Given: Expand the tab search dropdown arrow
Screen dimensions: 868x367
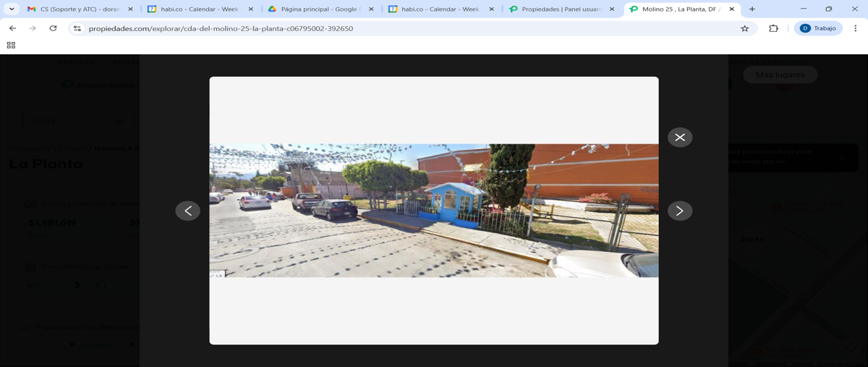Looking at the screenshot, I should [x=12, y=9].
